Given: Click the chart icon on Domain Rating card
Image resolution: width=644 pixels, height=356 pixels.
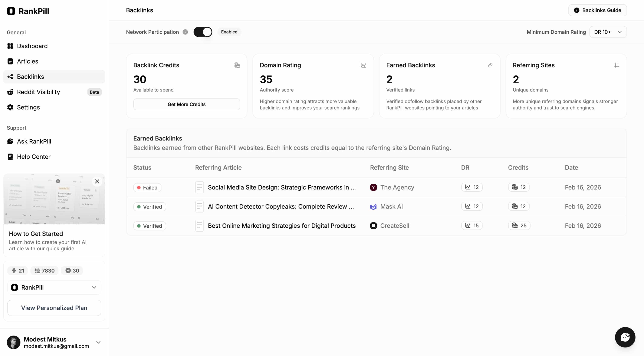Looking at the screenshot, I should pyautogui.click(x=364, y=65).
